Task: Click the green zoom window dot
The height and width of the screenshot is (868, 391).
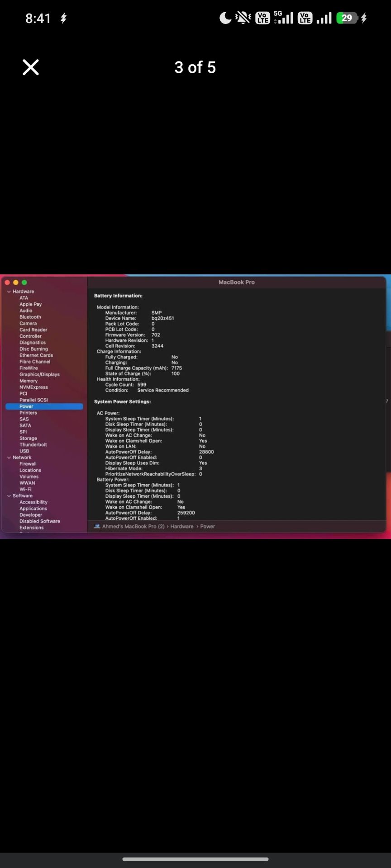Action: point(24,283)
